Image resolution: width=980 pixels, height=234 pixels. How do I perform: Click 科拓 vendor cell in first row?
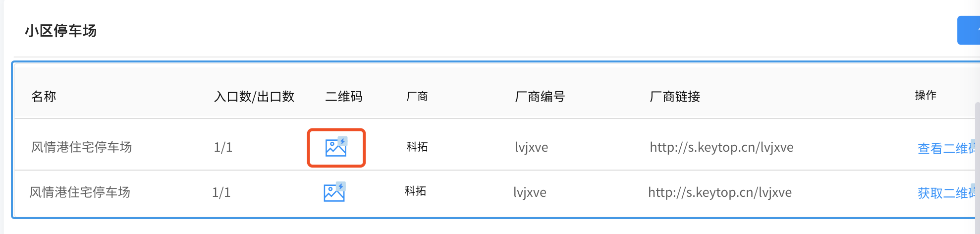pos(417,147)
